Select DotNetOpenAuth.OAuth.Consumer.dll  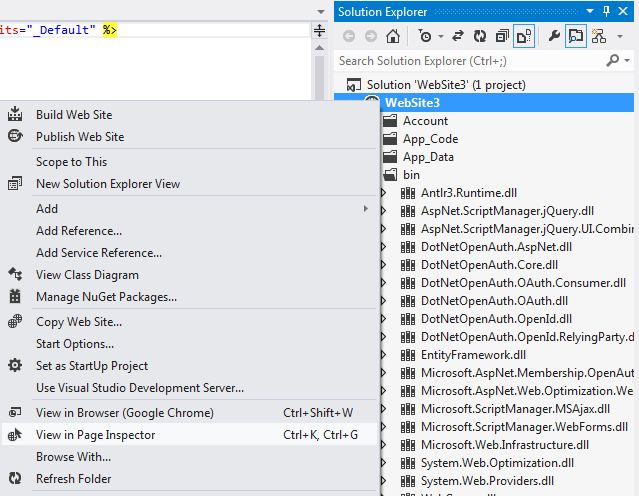pyautogui.click(x=523, y=283)
